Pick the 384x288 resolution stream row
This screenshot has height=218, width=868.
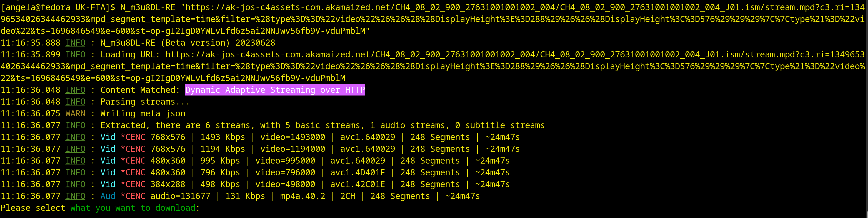pos(167,184)
